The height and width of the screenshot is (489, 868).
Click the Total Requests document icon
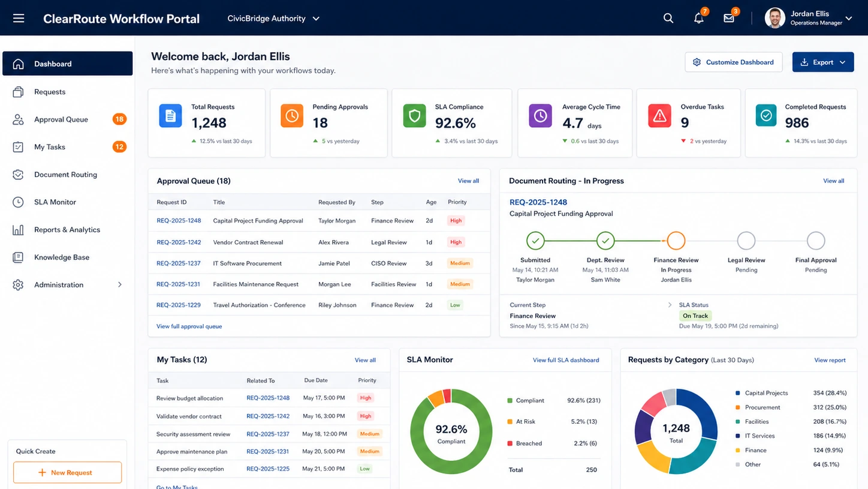tap(170, 116)
